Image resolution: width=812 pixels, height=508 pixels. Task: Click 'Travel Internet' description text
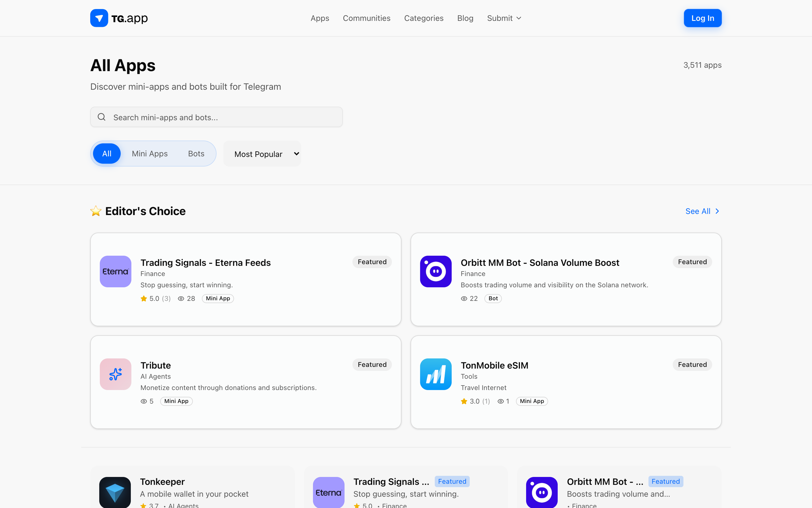click(x=484, y=388)
